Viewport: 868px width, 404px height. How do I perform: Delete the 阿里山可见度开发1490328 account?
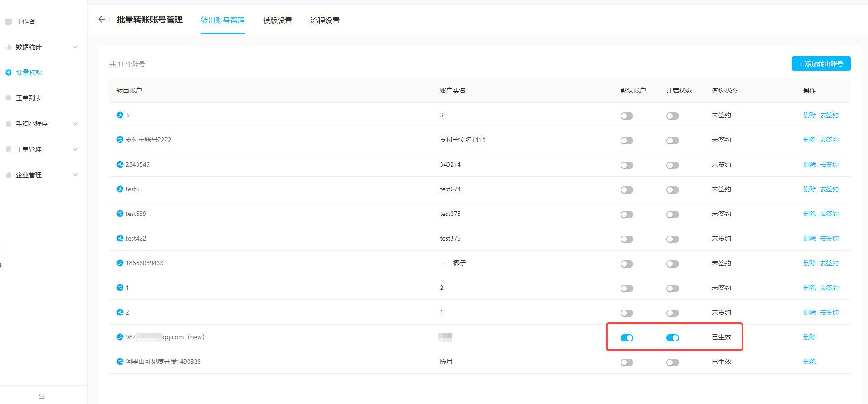point(810,362)
